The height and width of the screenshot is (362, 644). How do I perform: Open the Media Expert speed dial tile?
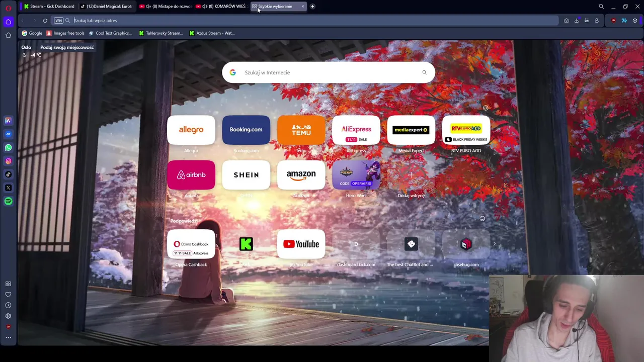(411, 130)
